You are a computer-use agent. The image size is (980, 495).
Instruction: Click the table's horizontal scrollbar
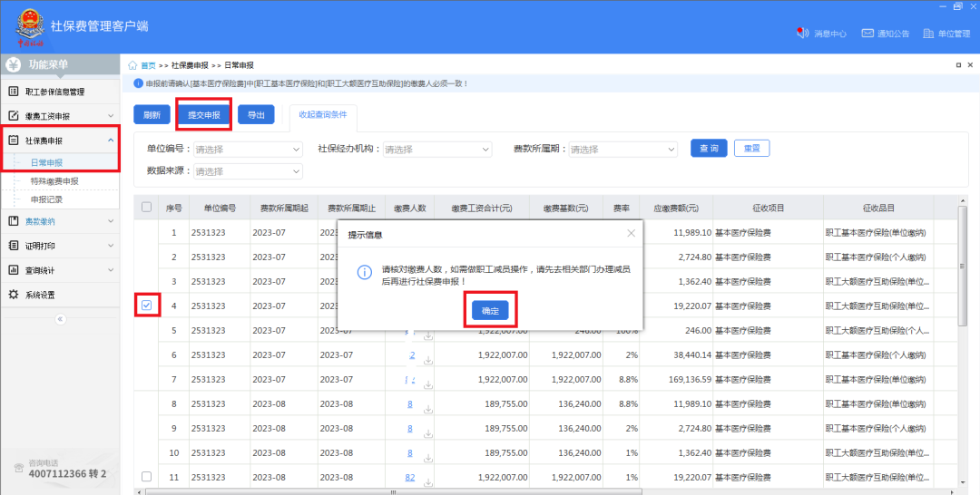pyautogui.click(x=393, y=492)
